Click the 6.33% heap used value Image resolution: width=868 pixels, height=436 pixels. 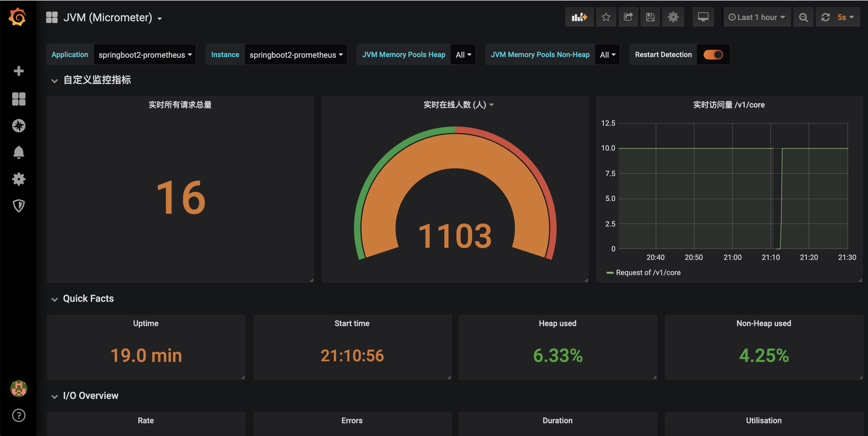(558, 356)
